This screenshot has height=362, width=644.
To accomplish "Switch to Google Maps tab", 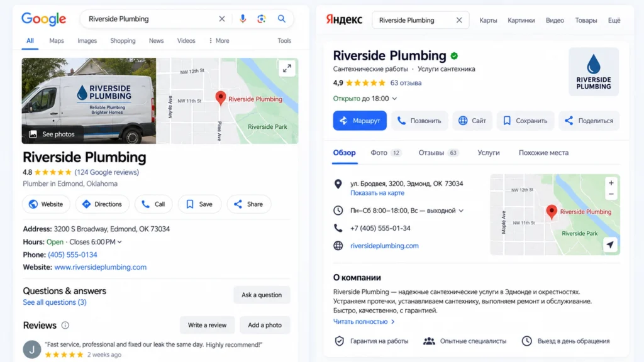I will coord(56,41).
